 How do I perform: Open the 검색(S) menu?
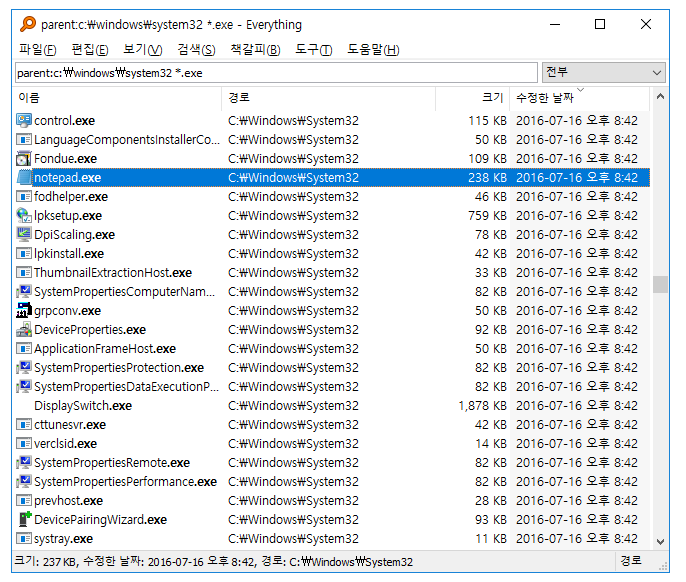[196, 49]
